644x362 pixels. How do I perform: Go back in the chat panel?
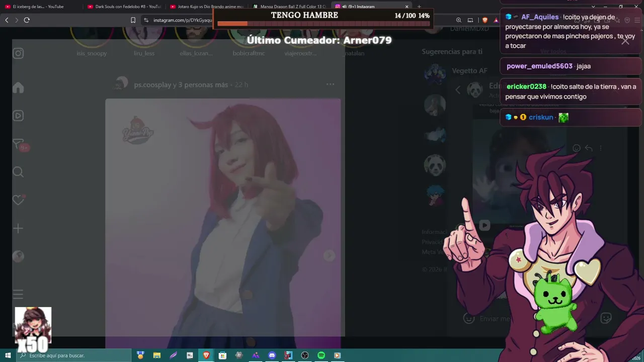pyautogui.click(x=458, y=90)
